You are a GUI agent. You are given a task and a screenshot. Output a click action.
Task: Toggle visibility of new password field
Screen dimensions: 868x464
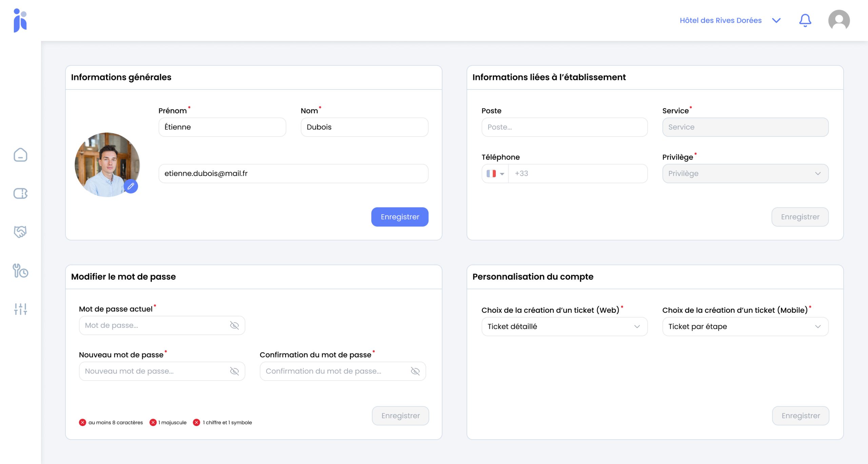[x=234, y=371]
